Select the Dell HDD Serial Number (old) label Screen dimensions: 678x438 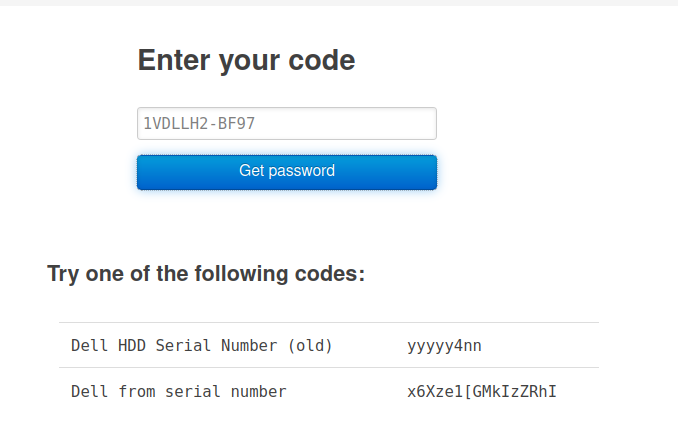[x=201, y=346]
